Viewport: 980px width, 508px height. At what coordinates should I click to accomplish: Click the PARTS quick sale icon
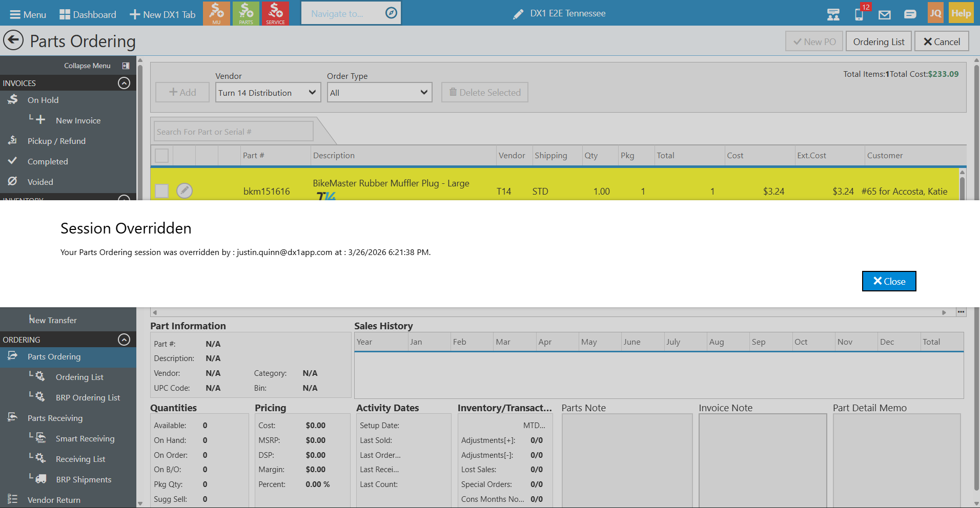246,13
